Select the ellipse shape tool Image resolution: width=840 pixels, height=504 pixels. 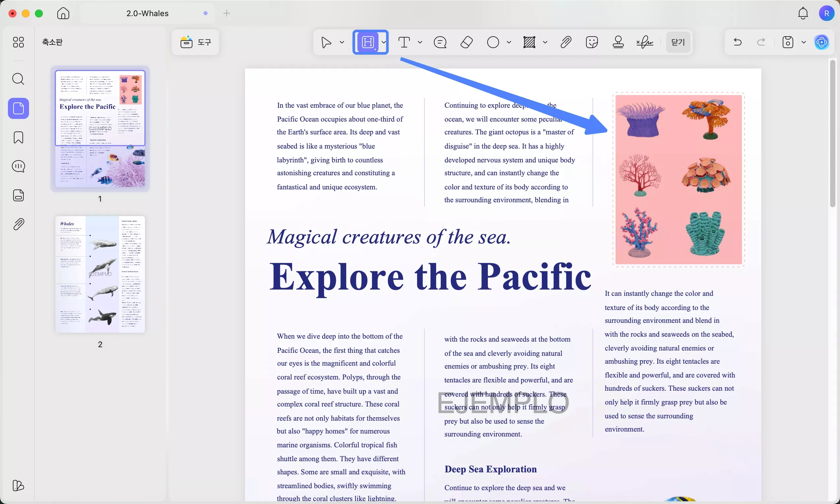[x=493, y=42]
